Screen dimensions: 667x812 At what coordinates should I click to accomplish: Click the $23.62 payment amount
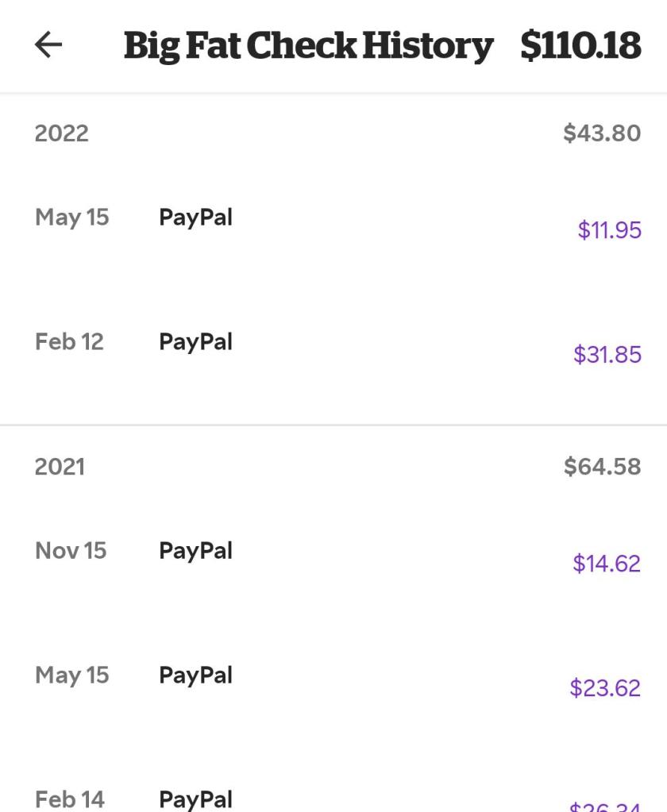click(605, 687)
